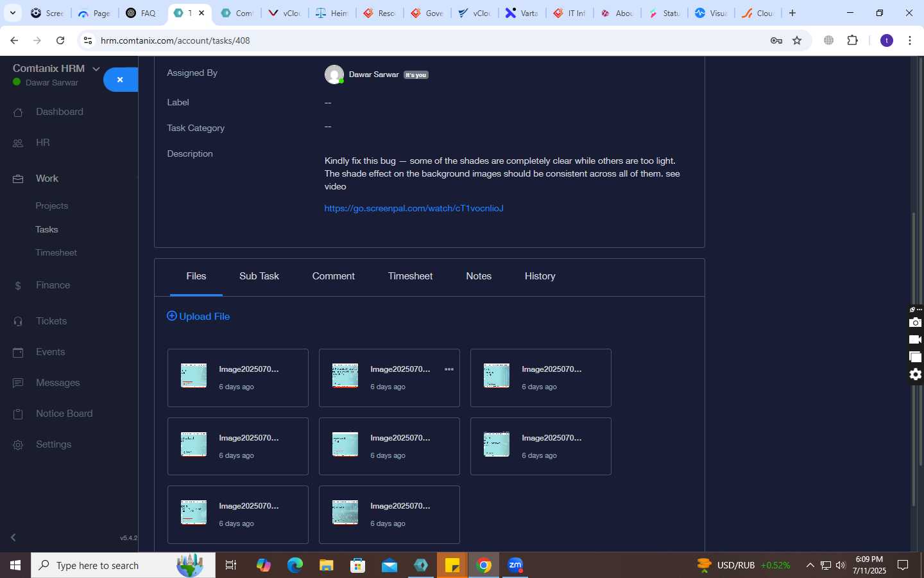
Task: Bookmark this page with the star icon
Action: coord(797,40)
